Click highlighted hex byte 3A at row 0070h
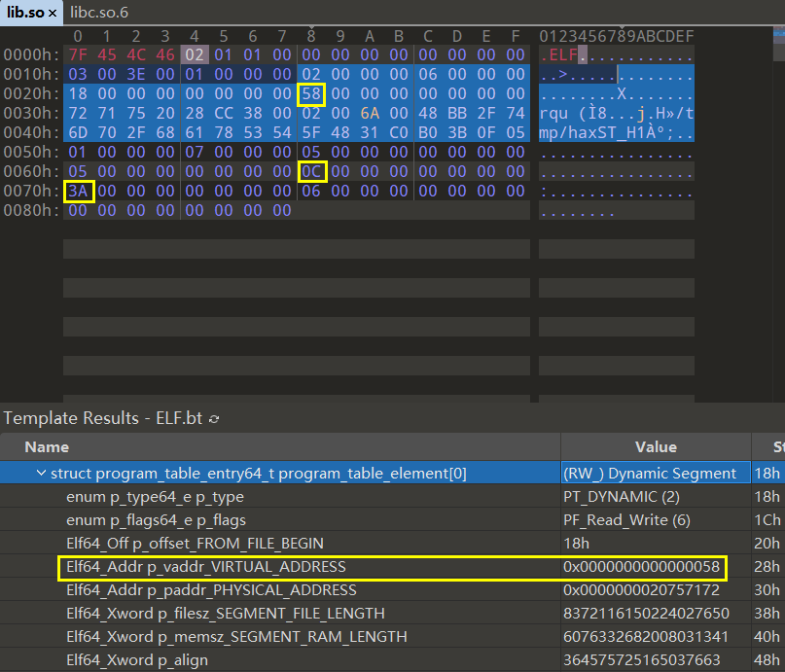 pos(78,192)
